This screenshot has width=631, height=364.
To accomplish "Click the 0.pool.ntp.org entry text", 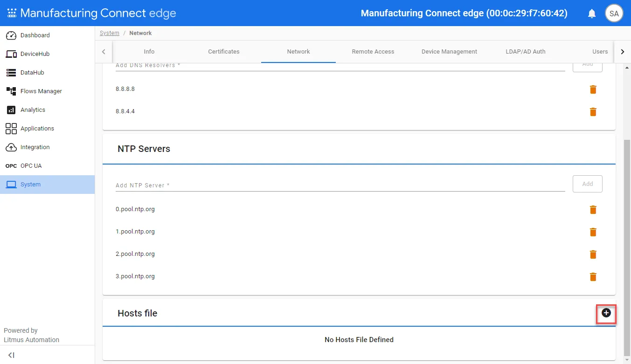I will [x=135, y=209].
